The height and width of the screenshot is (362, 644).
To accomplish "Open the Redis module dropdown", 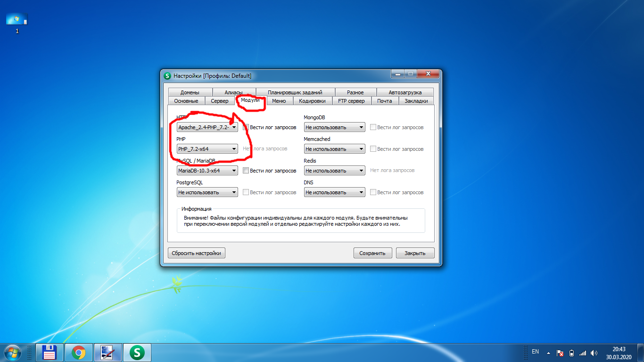I will [334, 171].
